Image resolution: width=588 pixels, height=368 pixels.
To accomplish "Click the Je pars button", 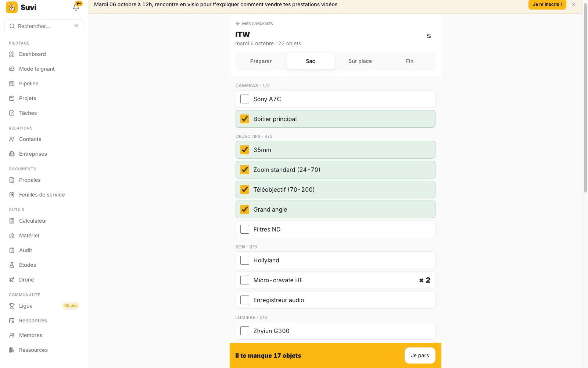I will pyautogui.click(x=420, y=355).
